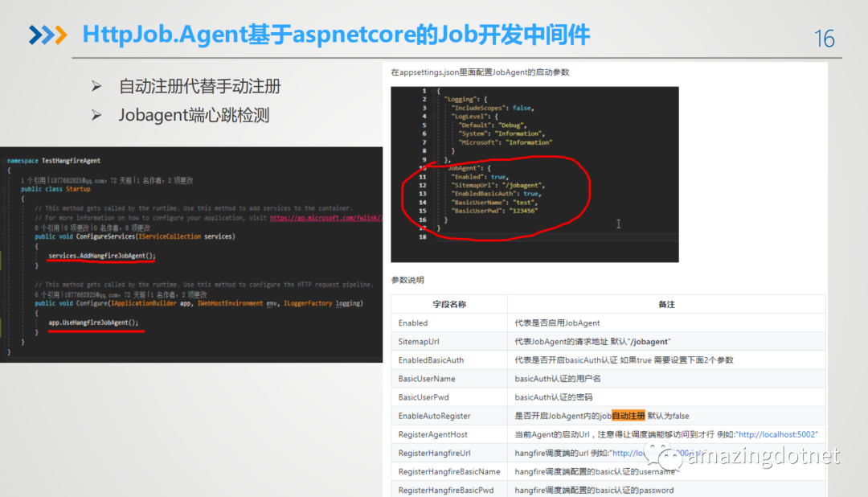The width and height of the screenshot is (868, 497).
Task: Click the 参数说明 heading above the table
Action: (407, 280)
